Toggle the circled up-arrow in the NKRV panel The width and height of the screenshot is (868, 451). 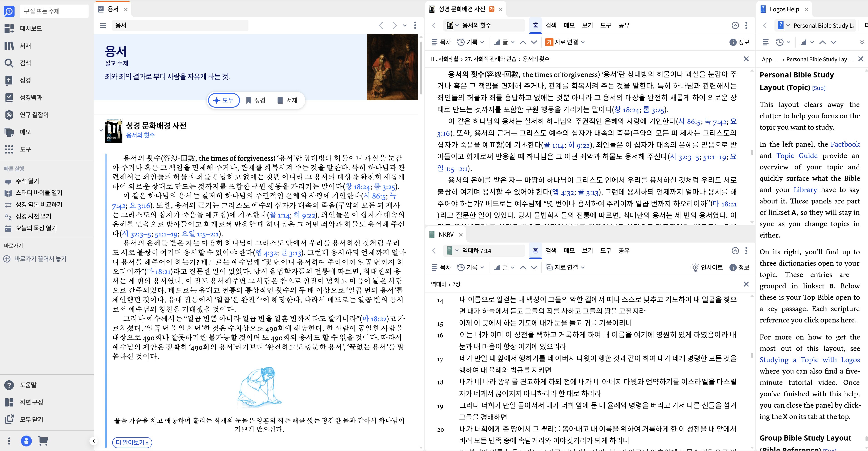735,250
